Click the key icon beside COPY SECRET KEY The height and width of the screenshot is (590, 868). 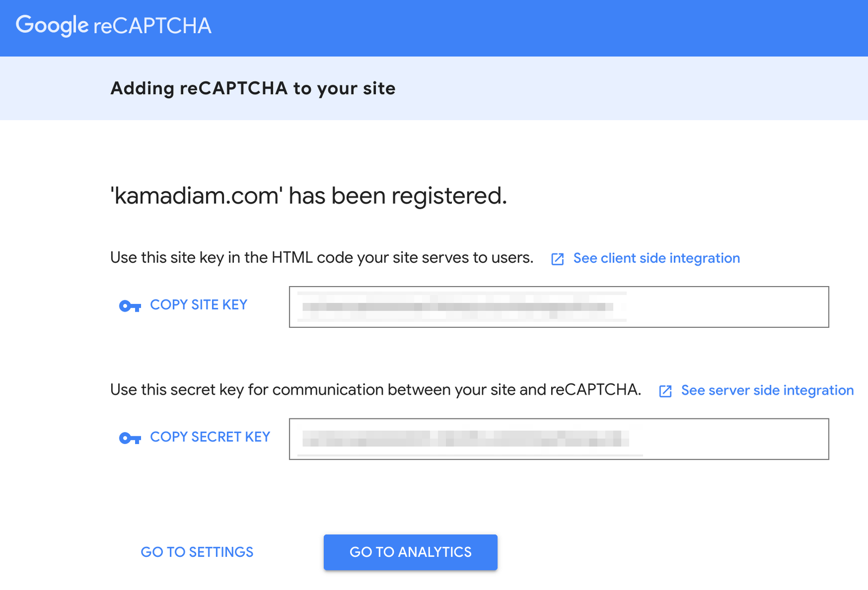pyautogui.click(x=130, y=438)
